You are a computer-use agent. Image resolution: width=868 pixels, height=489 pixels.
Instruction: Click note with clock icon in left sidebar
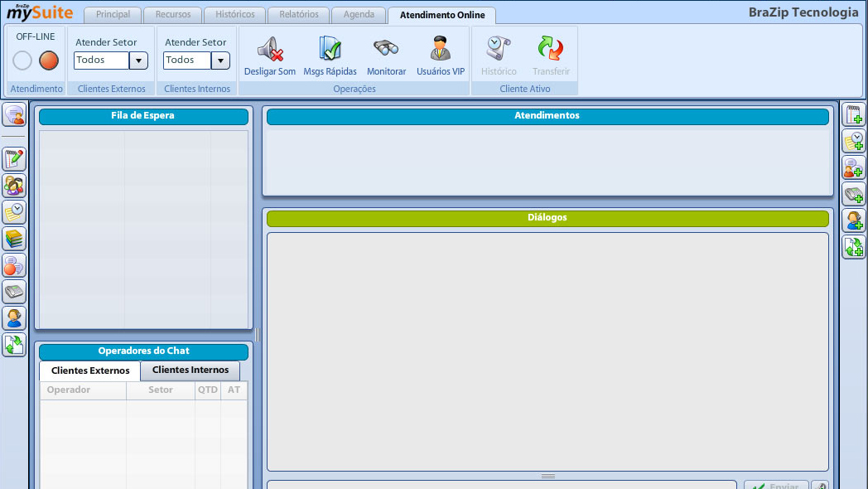(14, 212)
